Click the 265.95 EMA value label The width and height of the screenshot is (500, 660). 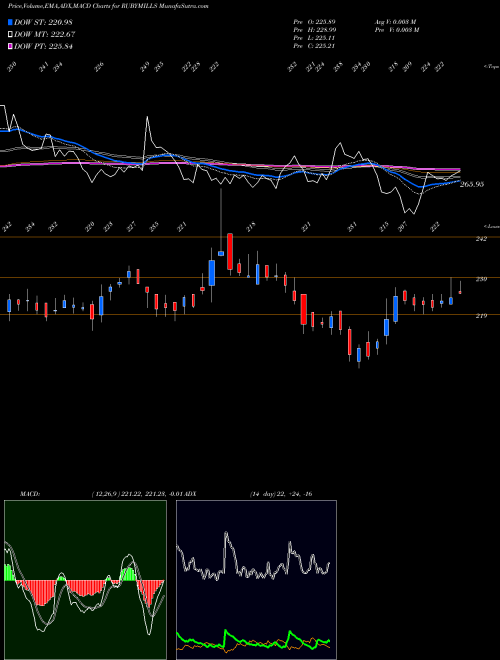(x=472, y=184)
